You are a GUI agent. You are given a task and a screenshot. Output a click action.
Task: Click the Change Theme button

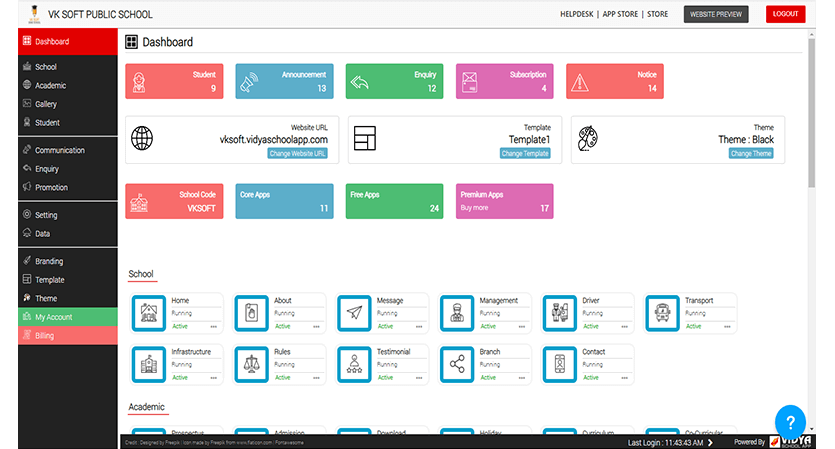tap(751, 153)
